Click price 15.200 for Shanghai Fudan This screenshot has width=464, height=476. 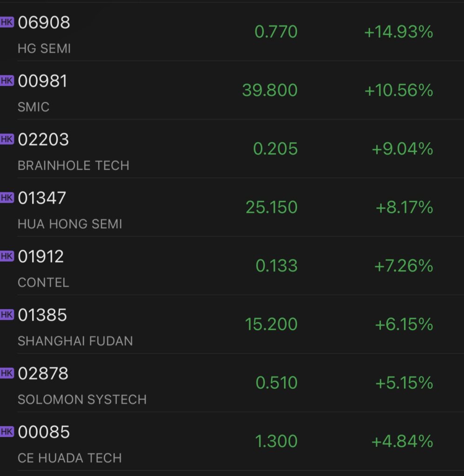pyautogui.click(x=271, y=324)
